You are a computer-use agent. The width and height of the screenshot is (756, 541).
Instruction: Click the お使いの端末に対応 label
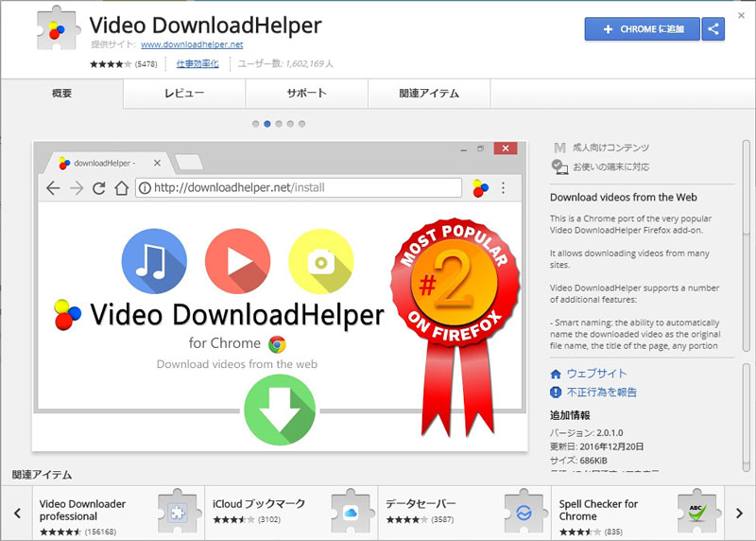(x=610, y=167)
